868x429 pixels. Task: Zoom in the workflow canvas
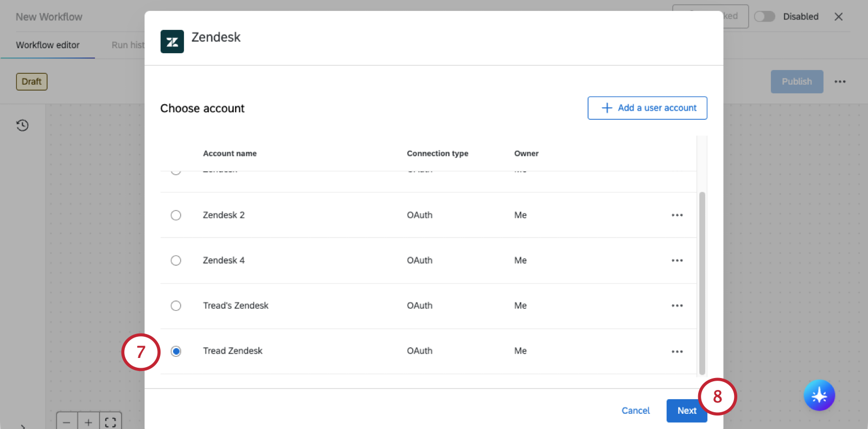(x=88, y=422)
